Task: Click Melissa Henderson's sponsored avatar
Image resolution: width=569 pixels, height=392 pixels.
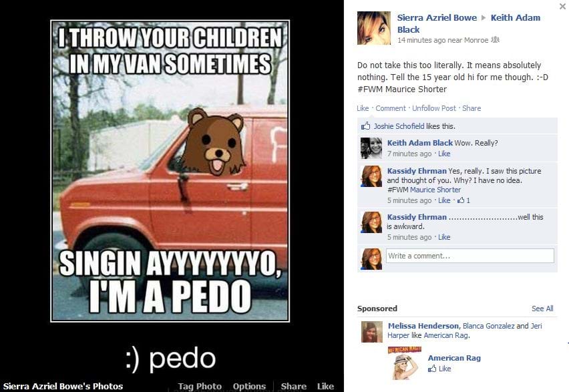Action: (371, 332)
